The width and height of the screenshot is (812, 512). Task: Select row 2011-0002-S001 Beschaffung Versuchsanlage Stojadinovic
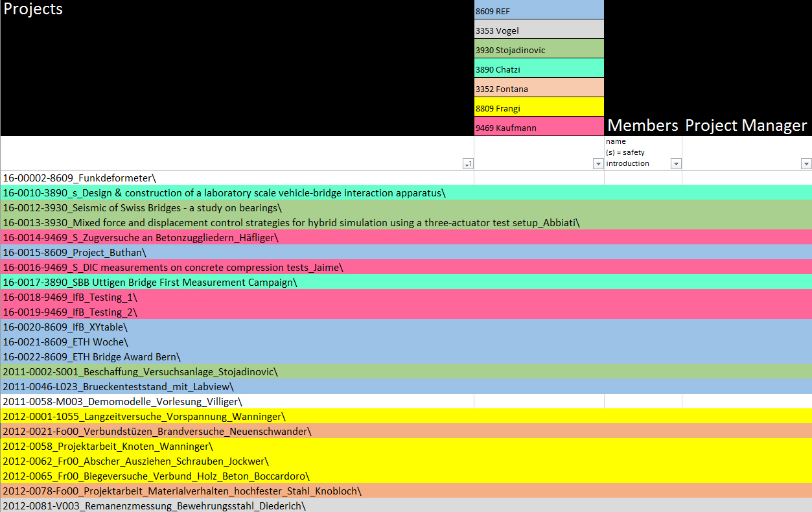pyautogui.click(x=406, y=371)
